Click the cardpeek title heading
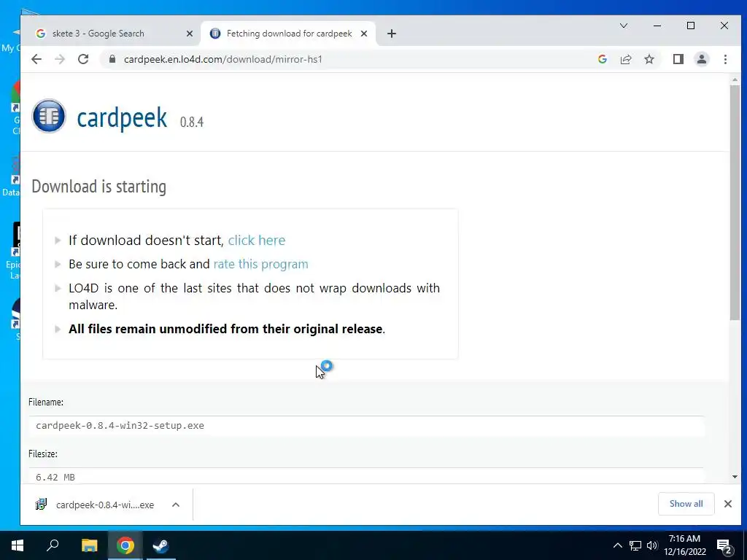 pos(122,117)
